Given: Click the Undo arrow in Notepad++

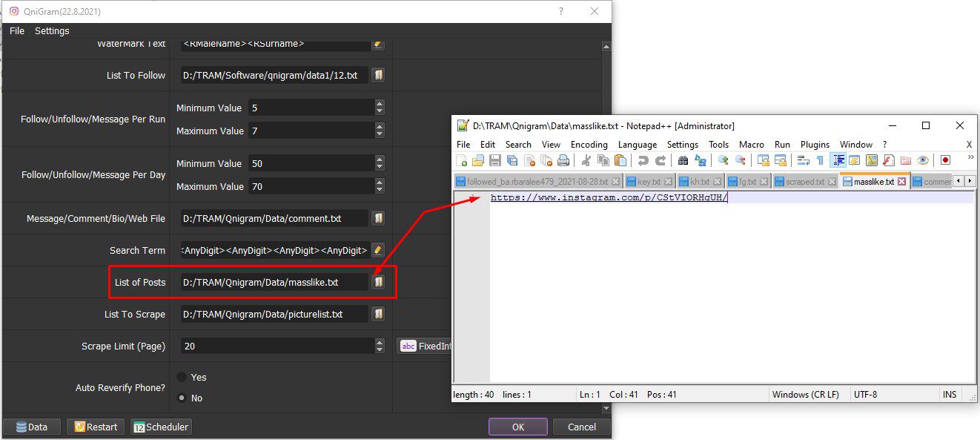Looking at the screenshot, I should pos(643,160).
